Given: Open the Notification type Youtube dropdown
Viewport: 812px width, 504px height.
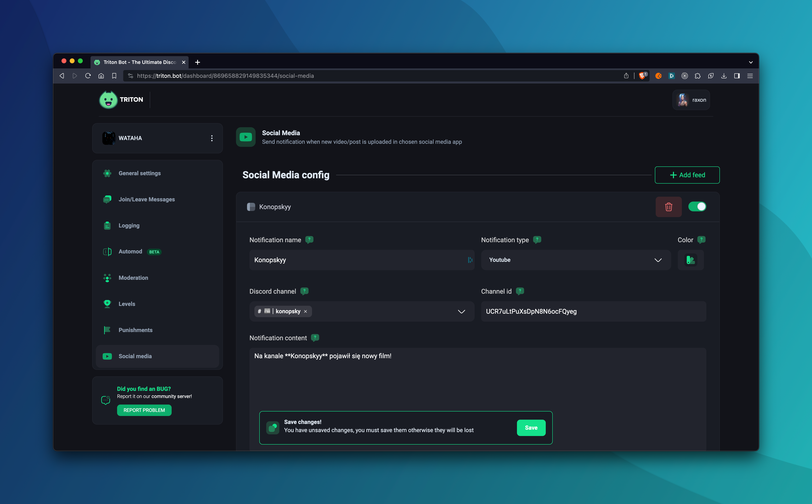Looking at the screenshot, I should [x=576, y=260].
